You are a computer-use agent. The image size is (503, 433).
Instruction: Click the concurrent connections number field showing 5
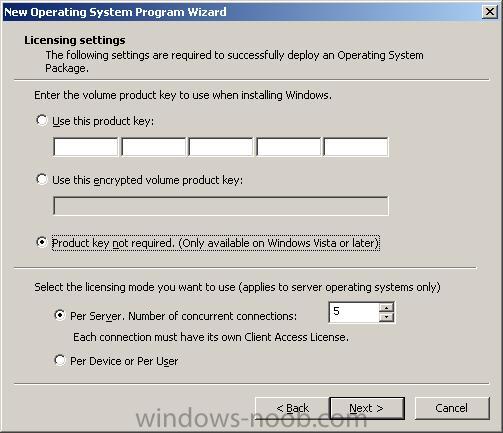coord(354,312)
